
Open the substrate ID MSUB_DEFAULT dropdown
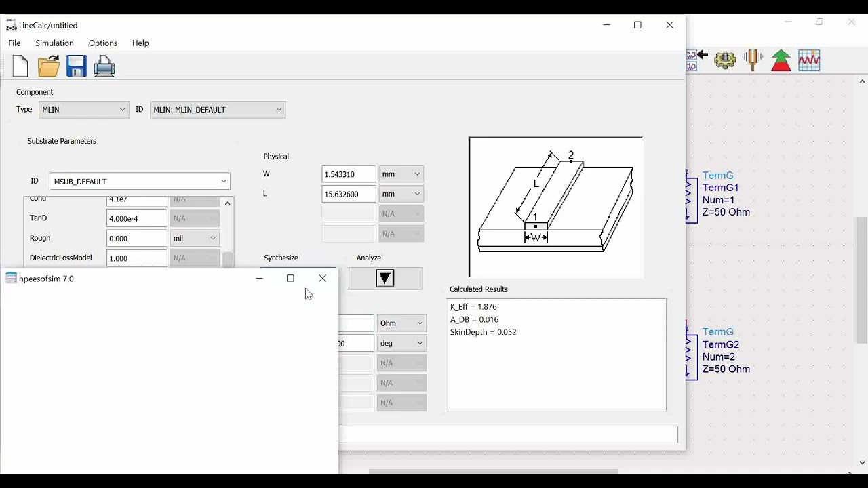point(140,181)
